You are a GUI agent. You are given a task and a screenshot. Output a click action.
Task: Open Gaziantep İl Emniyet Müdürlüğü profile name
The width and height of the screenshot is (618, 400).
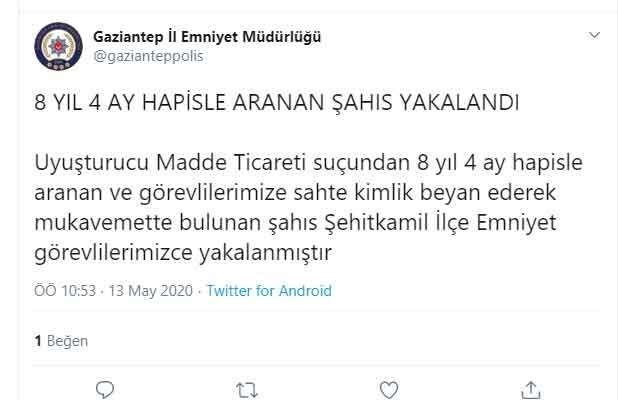(206, 37)
